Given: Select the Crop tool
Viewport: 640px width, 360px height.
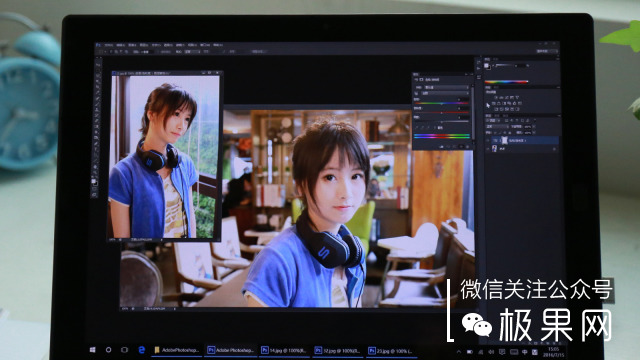Looking at the screenshot, I should (x=97, y=86).
